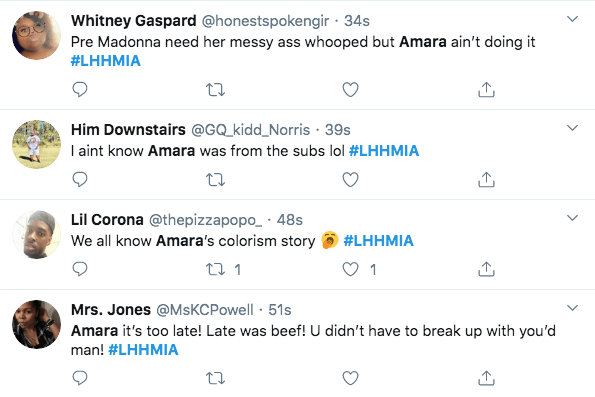Retweet Mrs. Jones' tweet
The image size is (595, 397).
[215, 378]
